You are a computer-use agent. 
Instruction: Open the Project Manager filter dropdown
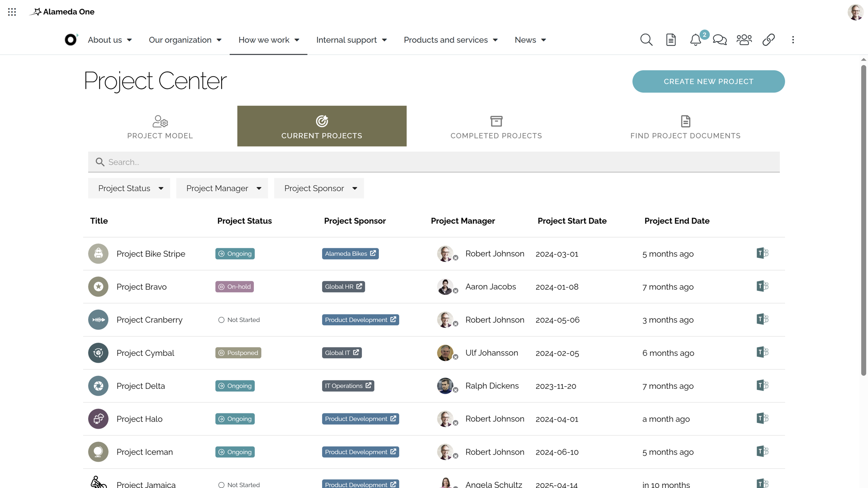(x=222, y=188)
